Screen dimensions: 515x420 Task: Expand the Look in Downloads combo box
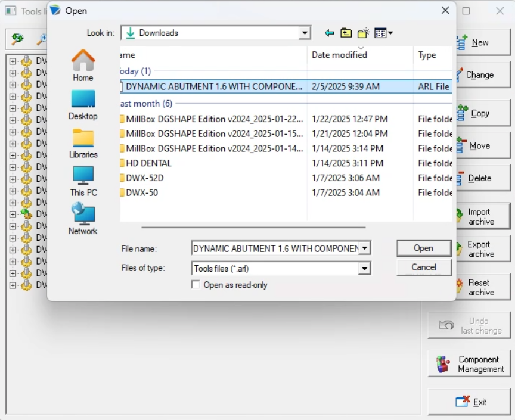pyautogui.click(x=305, y=33)
